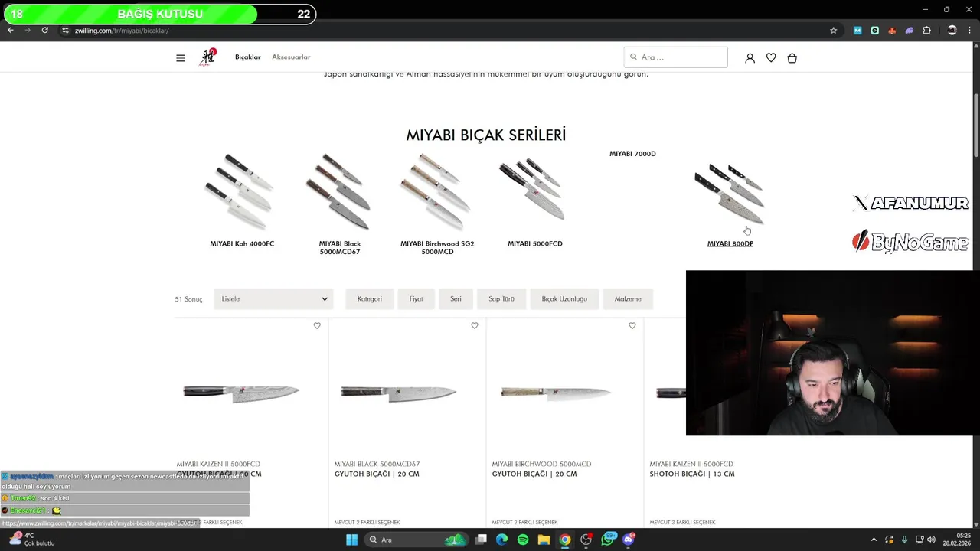
Task: Click the Miyabi brand logo
Action: [207, 57]
